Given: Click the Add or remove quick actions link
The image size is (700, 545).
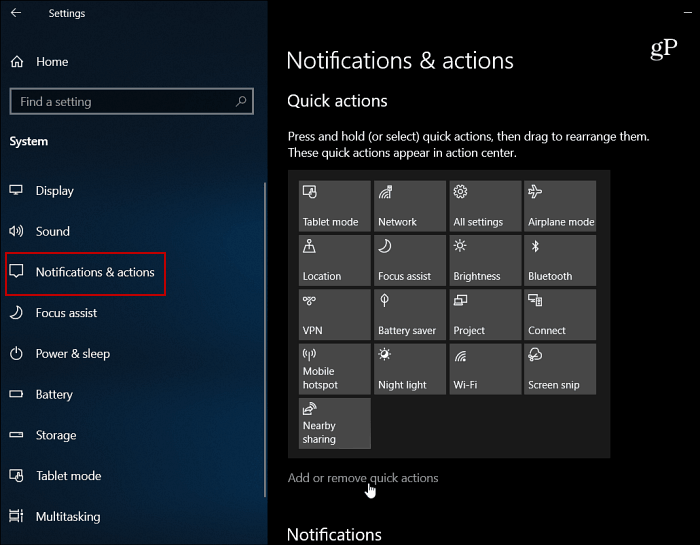Looking at the screenshot, I should click(363, 478).
